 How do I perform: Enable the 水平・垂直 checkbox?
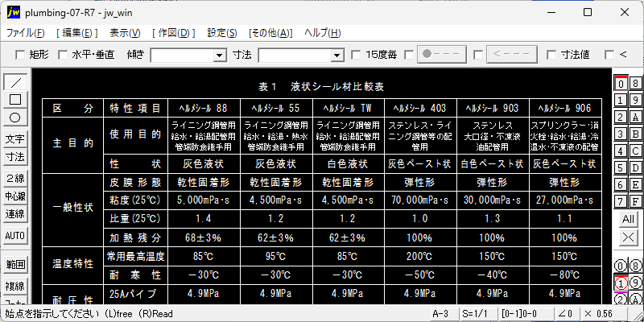click(x=63, y=55)
